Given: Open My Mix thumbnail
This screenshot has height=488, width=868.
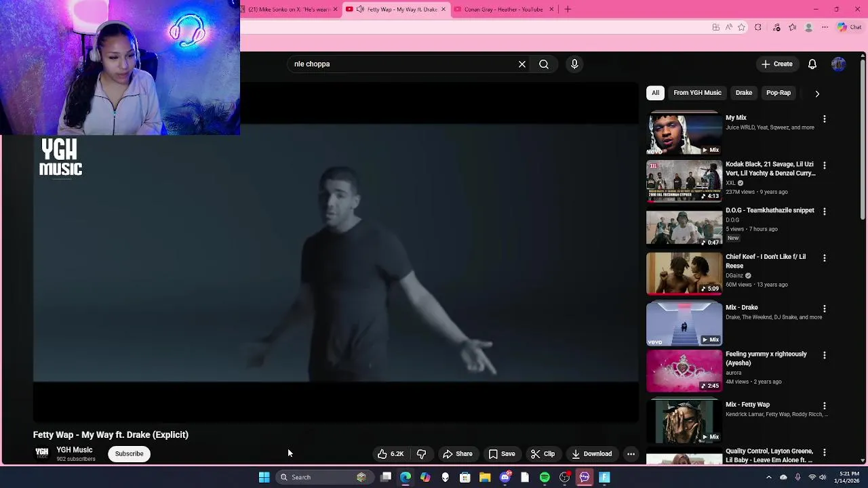Looking at the screenshot, I should tap(684, 134).
